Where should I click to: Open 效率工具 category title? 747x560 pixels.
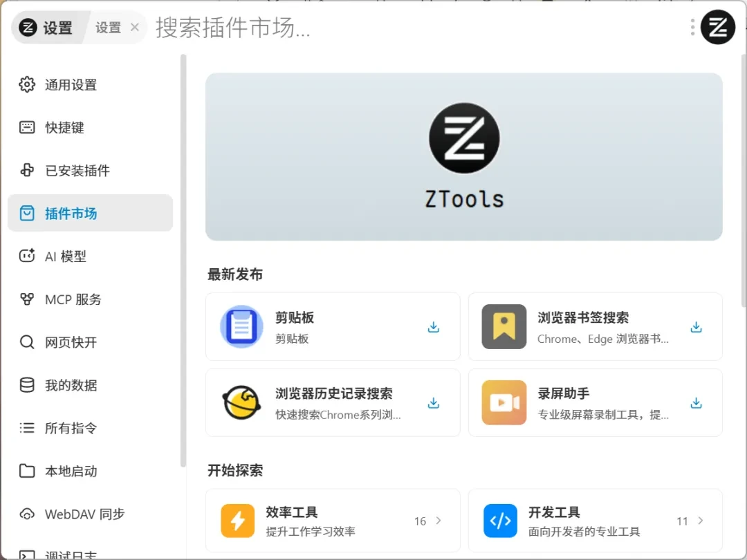pos(292,512)
